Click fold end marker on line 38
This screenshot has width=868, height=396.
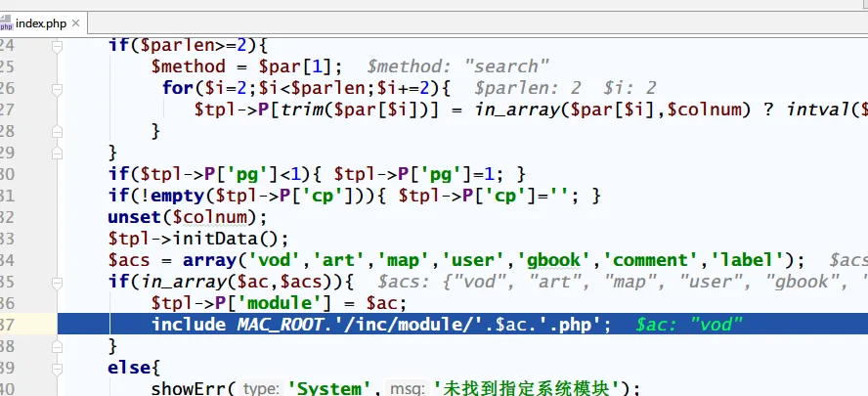[58, 346]
